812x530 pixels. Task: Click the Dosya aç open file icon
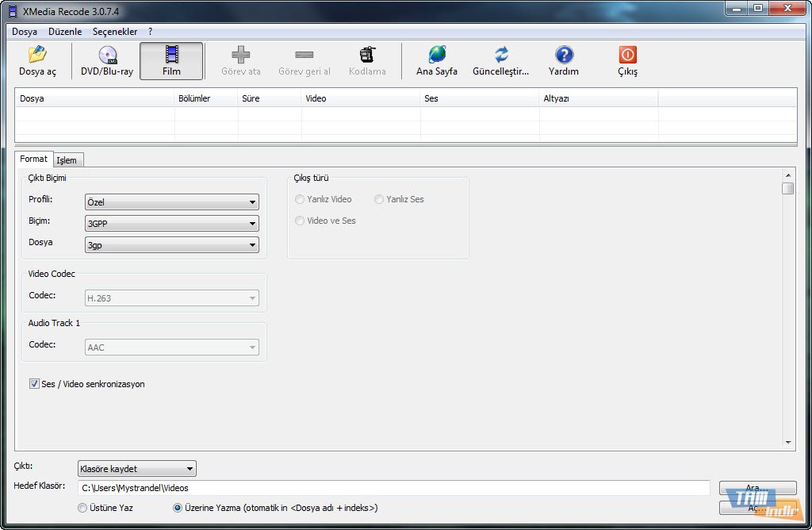[x=37, y=56]
